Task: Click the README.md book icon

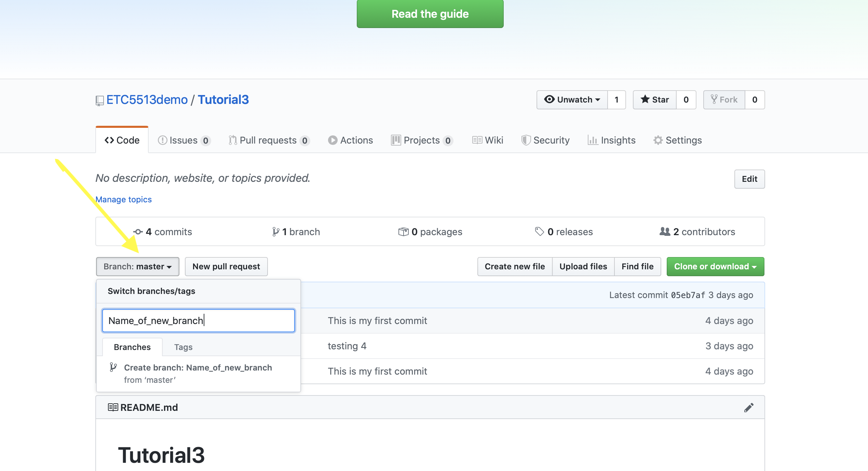Action: point(113,407)
